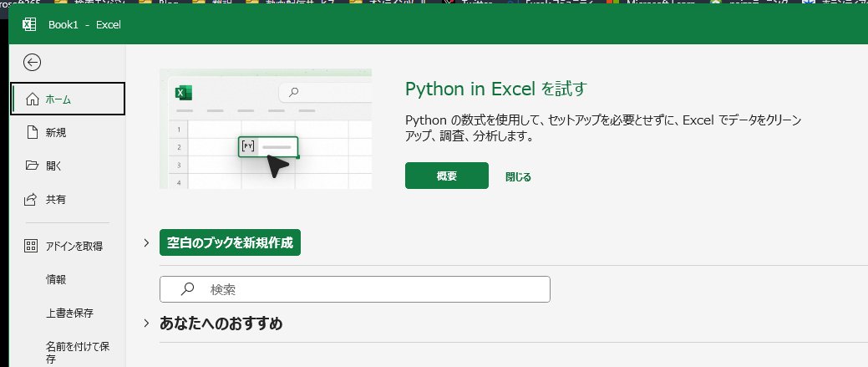The height and width of the screenshot is (367, 868).
Task: Click the Excel logo in title bar
Action: (28, 24)
